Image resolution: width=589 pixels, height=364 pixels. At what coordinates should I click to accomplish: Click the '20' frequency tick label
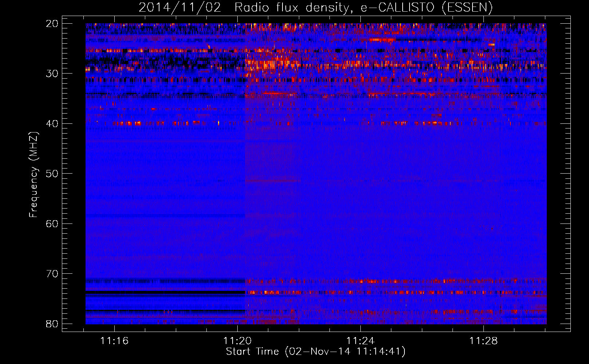coord(52,24)
